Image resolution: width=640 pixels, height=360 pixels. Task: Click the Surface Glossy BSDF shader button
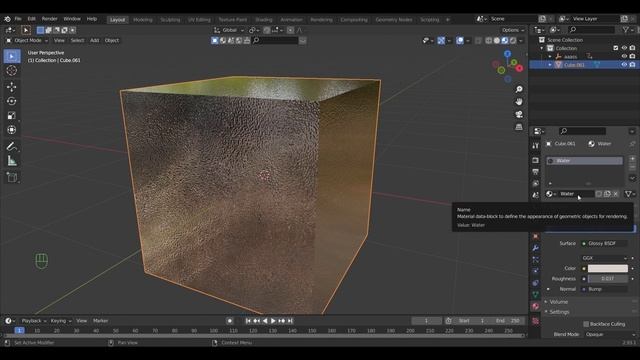604,243
